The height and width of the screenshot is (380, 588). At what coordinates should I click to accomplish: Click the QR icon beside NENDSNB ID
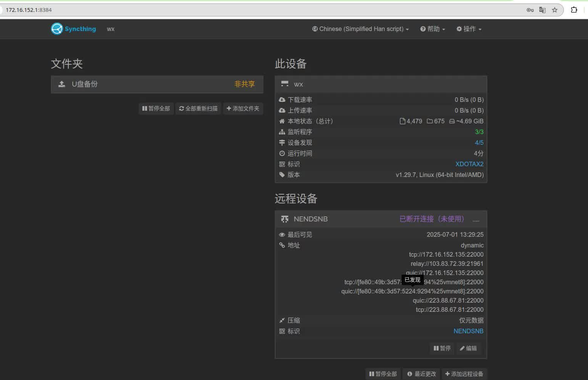click(282, 331)
